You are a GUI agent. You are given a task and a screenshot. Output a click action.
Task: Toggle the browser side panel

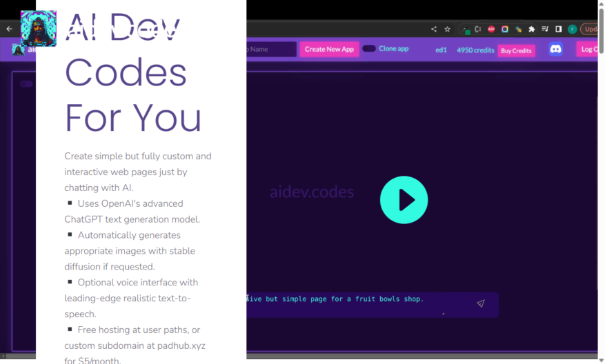pyautogui.click(x=558, y=29)
